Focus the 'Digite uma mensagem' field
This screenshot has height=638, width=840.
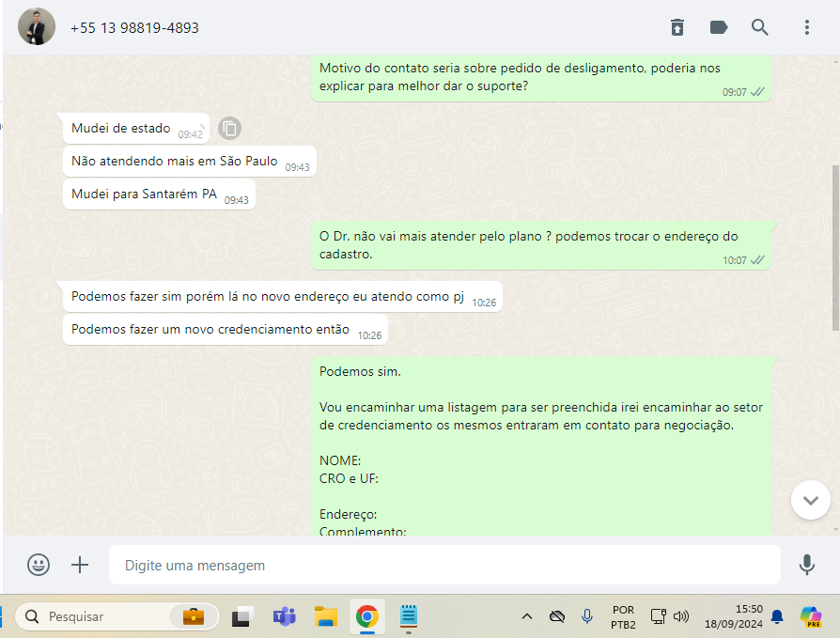[x=444, y=565]
